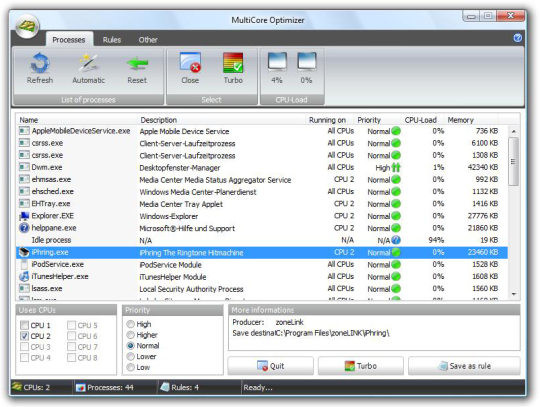Activate the Turbo icon in the ribbon

tap(233, 62)
